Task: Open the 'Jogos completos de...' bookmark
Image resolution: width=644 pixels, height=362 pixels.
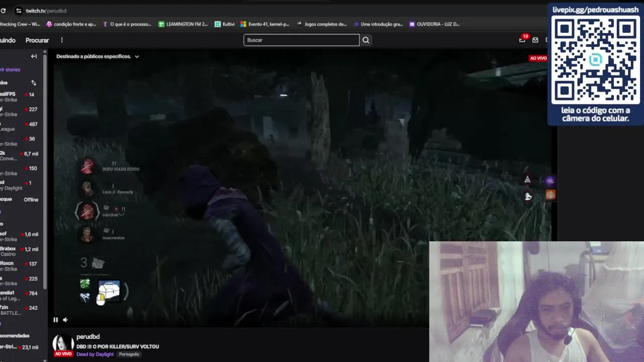Action: point(321,24)
